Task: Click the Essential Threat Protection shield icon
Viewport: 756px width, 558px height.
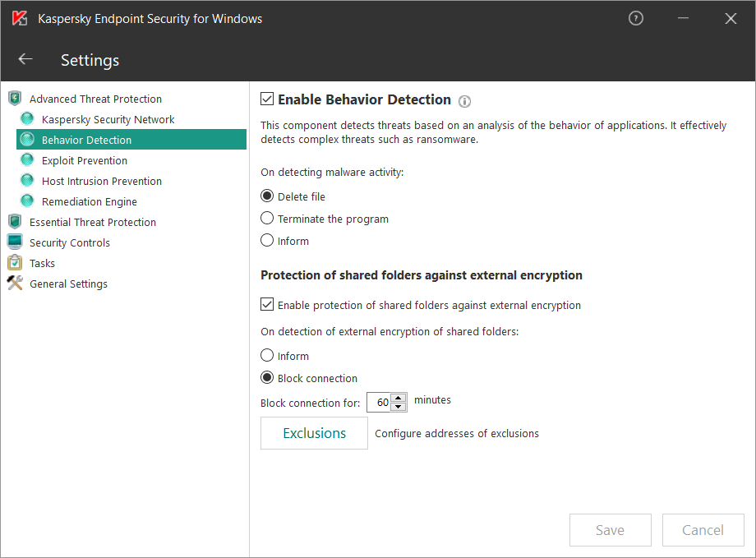Action: click(x=15, y=222)
